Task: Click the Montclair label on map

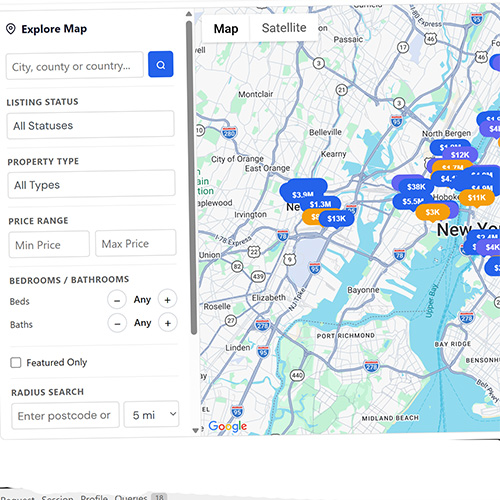Action: [x=256, y=94]
